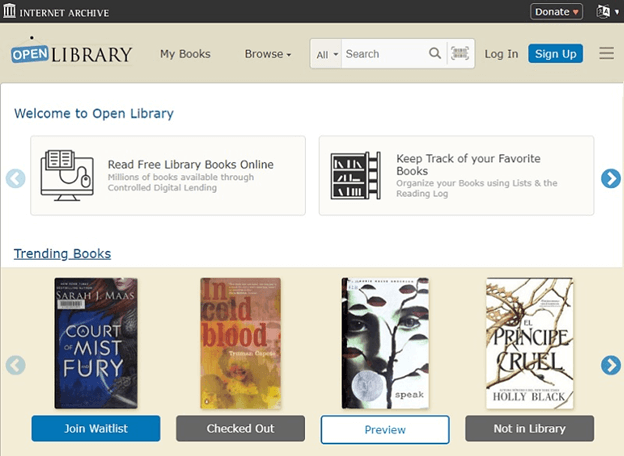Viewport: 624px width, 456px height.
Task: Click into the Search input field
Action: 384,54
